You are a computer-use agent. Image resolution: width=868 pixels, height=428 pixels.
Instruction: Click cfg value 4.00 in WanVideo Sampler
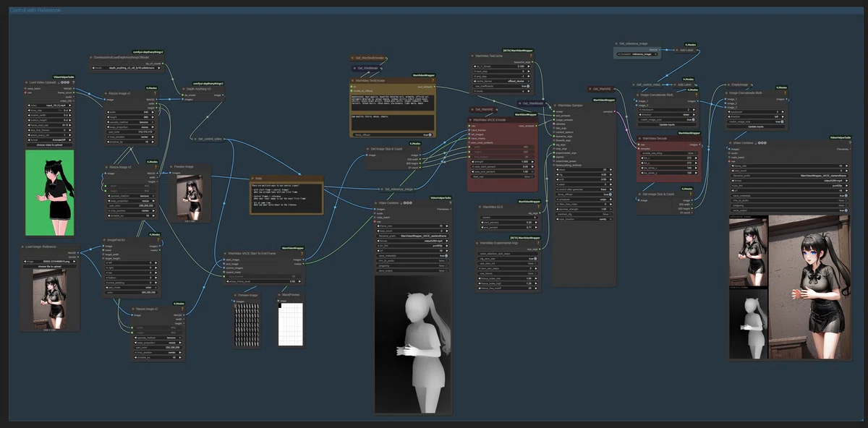pos(584,175)
